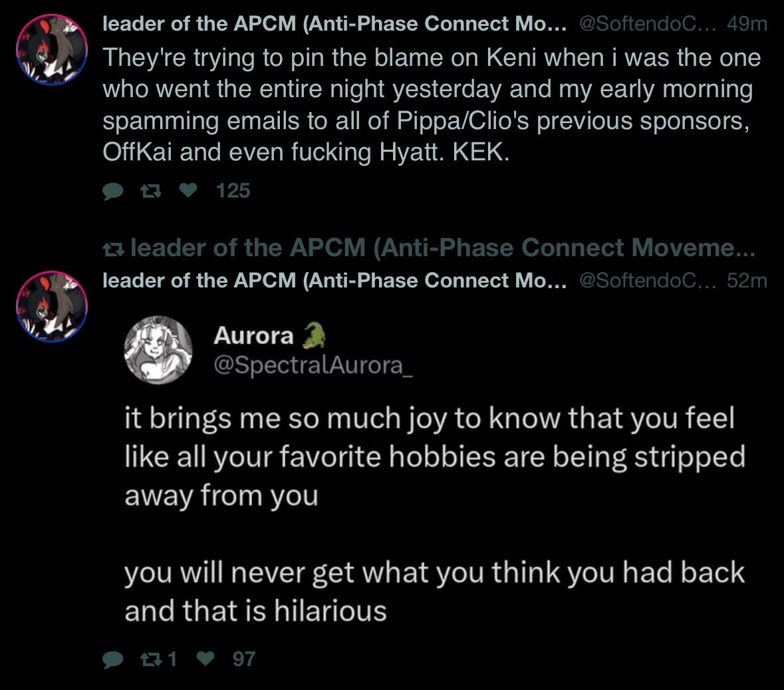Open the 49m timestamp link

tap(747, 25)
